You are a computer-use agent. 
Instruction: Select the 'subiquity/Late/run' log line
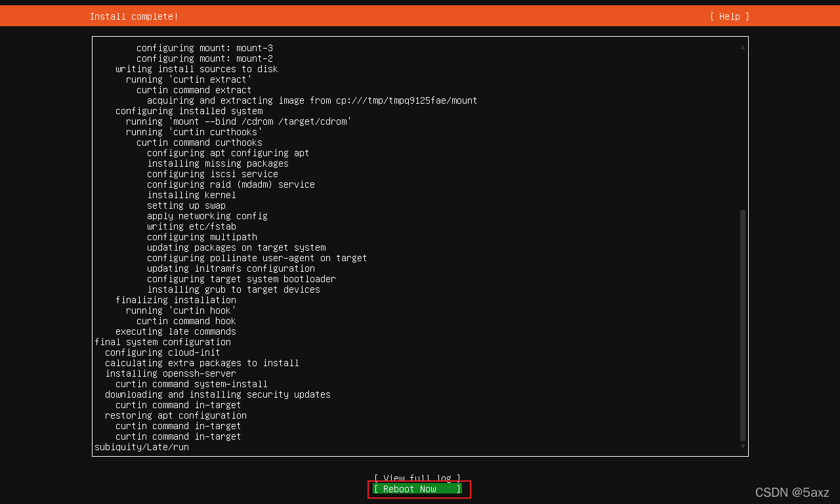point(142,447)
